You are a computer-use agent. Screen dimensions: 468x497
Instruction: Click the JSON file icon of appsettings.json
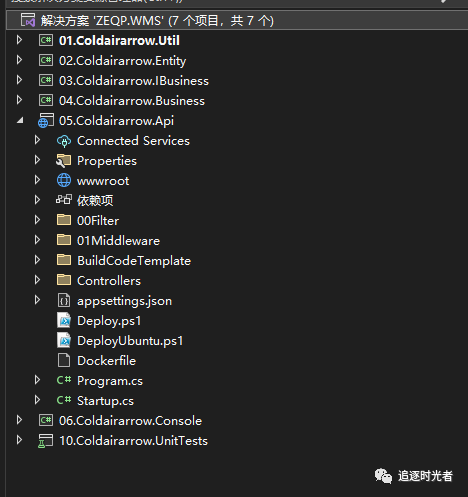(64, 301)
